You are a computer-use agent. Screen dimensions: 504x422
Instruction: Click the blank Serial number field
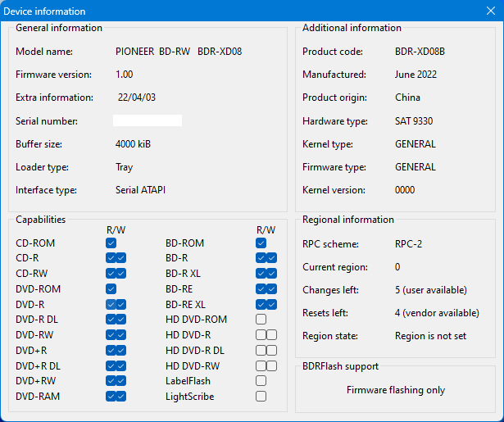tap(148, 121)
